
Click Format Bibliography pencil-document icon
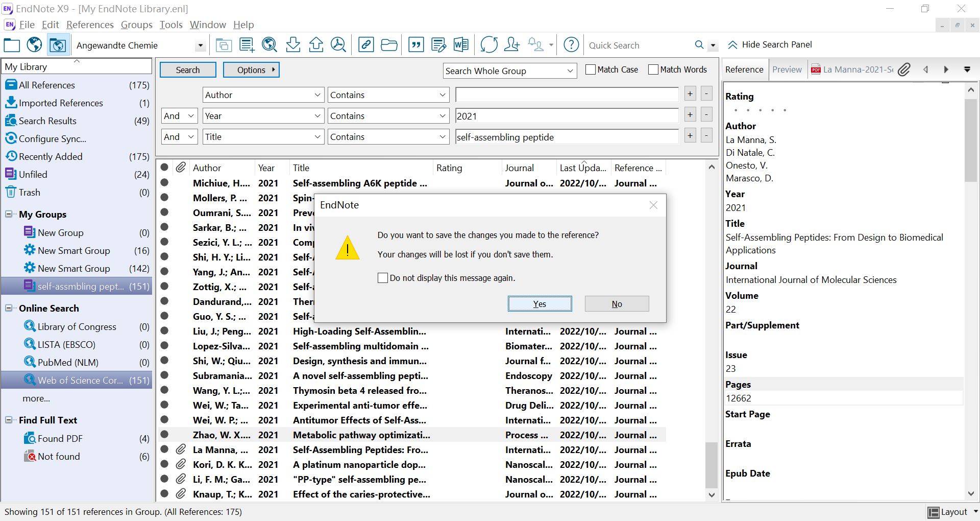pos(438,45)
